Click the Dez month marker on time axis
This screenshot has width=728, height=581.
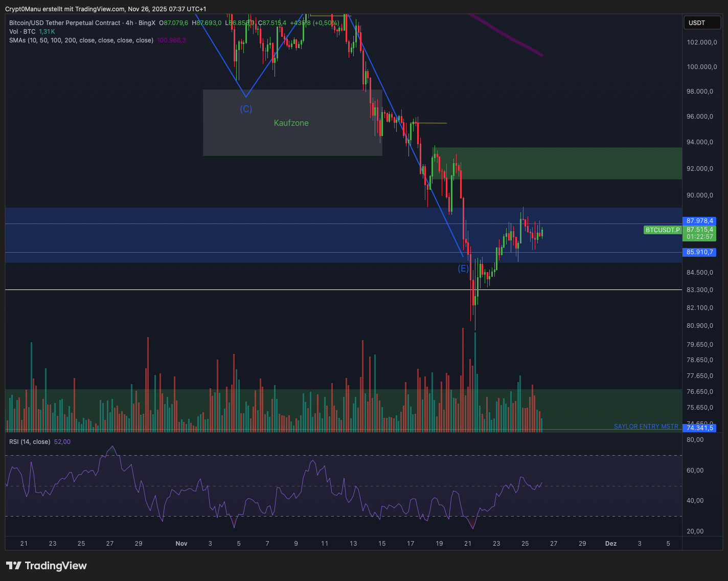click(611, 544)
